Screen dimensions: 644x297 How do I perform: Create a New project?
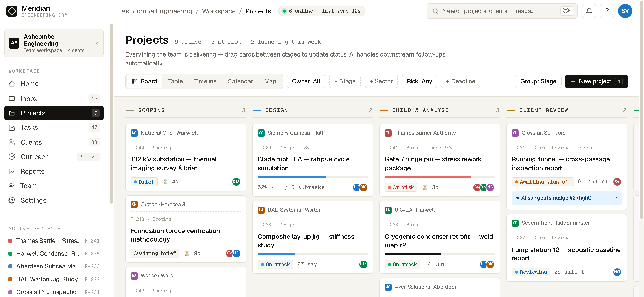tap(596, 81)
